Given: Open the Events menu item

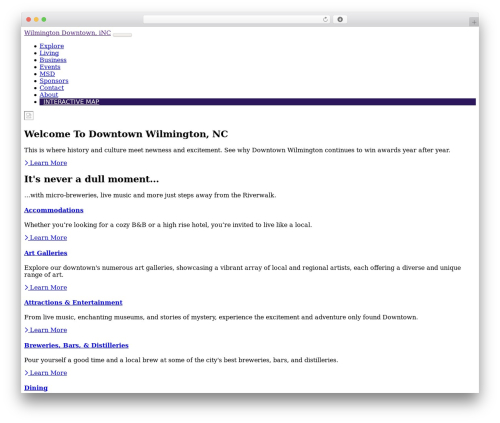Looking at the screenshot, I should 50,67.
